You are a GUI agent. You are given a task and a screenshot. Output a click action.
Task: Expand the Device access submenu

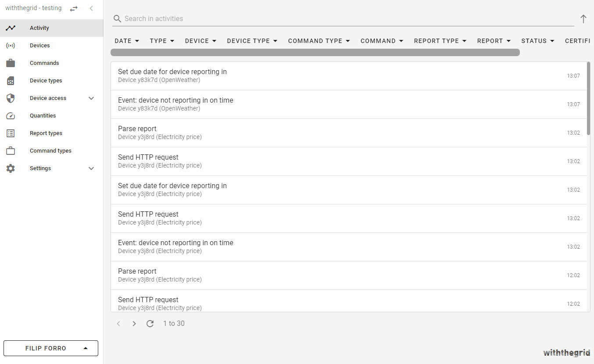pyautogui.click(x=91, y=98)
